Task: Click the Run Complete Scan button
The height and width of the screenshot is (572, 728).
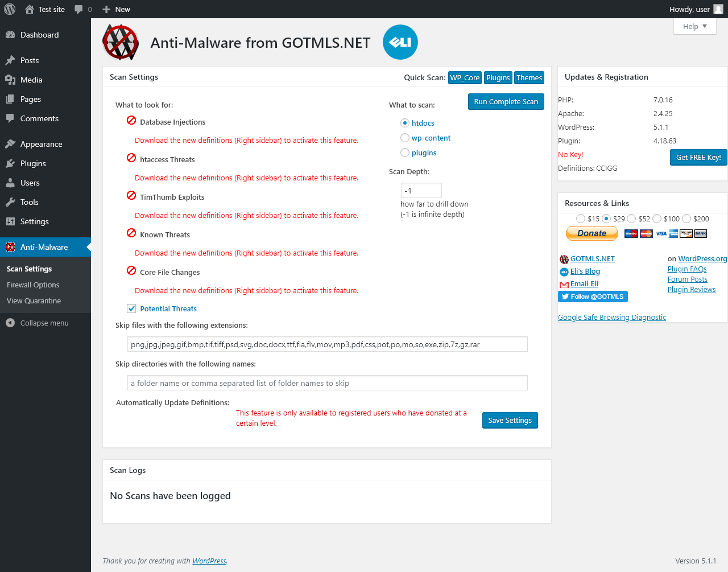Action: pyautogui.click(x=506, y=101)
